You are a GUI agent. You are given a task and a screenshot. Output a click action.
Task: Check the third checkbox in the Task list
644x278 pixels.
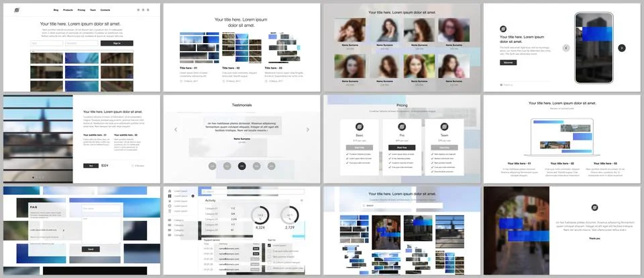point(270,257)
